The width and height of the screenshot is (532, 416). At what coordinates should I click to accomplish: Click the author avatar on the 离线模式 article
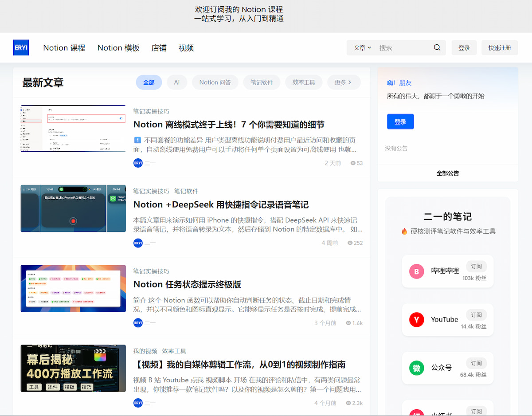[138, 163]
